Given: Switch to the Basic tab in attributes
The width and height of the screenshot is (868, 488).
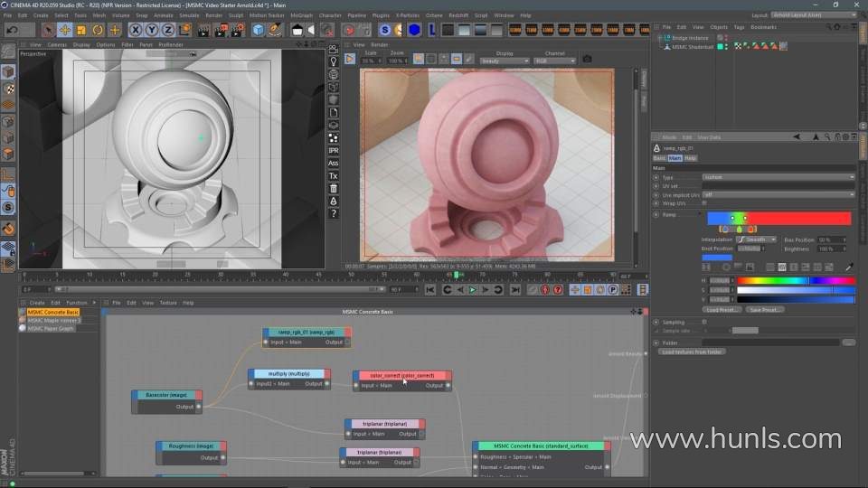Looking at the screenshot, I should point(659,158).
